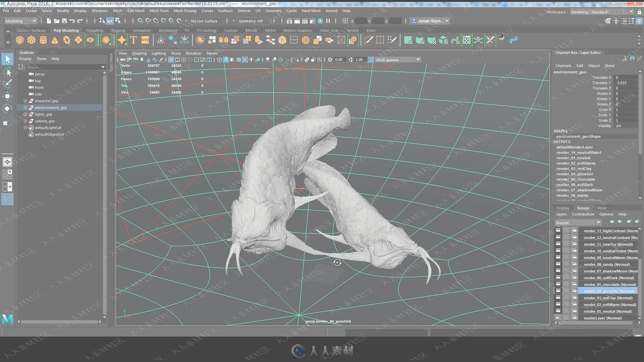Screen dimensions: 644x362
Task: Click the FX menu tab
Action: pyautogui.click(x=186, y=30)
